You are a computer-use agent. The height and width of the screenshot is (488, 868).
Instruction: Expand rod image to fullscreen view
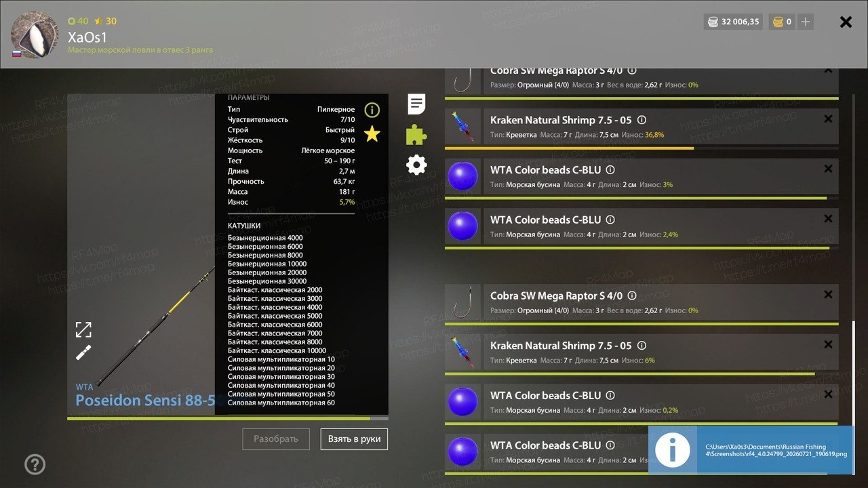tap(83, 330)
